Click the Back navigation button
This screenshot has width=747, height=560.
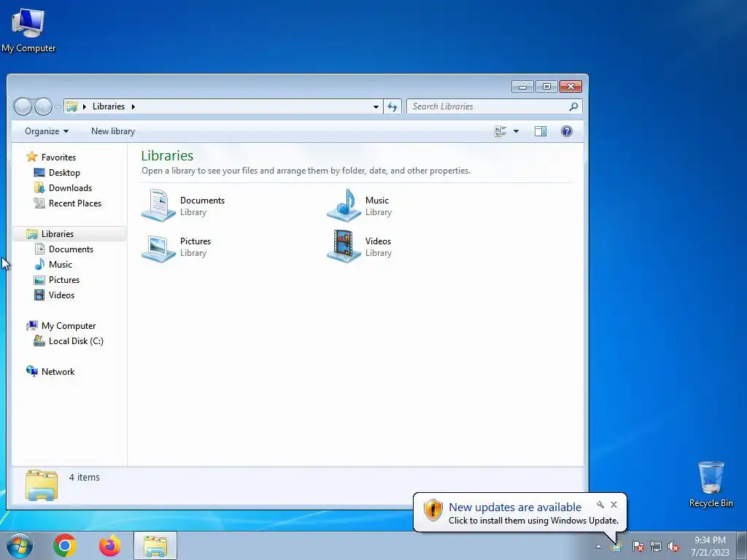(23, 106)
